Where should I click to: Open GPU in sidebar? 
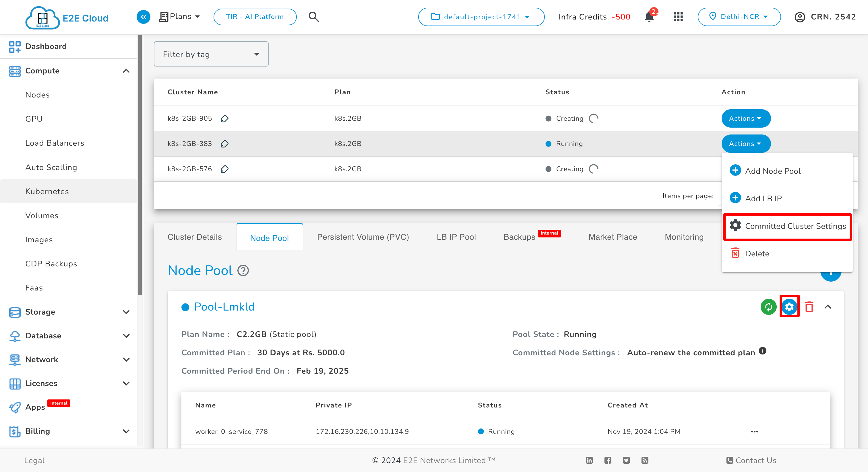click(69, 119)
